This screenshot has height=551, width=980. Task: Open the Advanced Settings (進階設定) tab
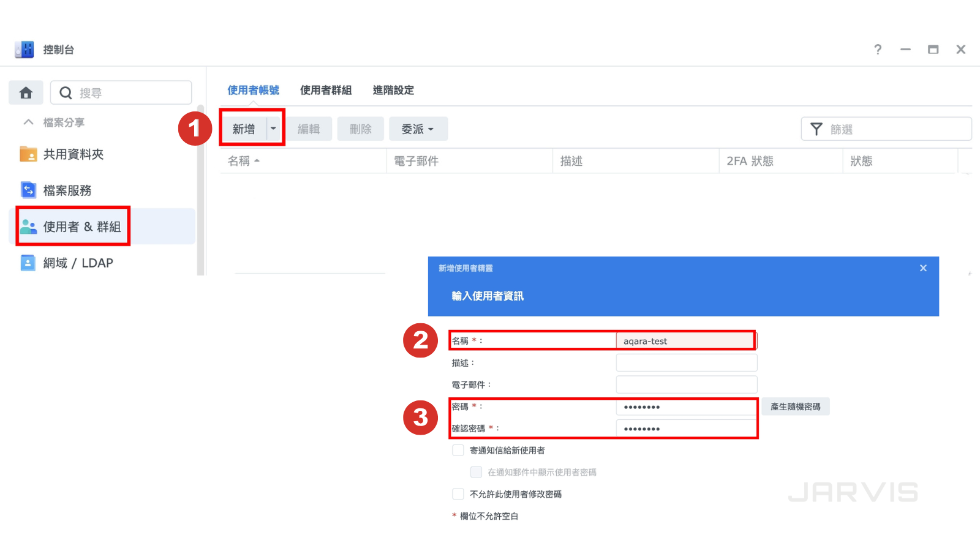coord(393,90)
